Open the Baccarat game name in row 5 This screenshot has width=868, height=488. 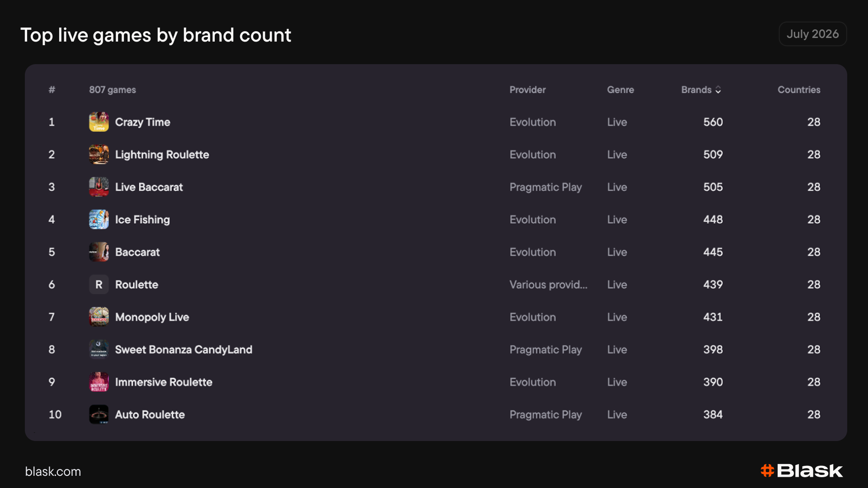tap(137, 252)
